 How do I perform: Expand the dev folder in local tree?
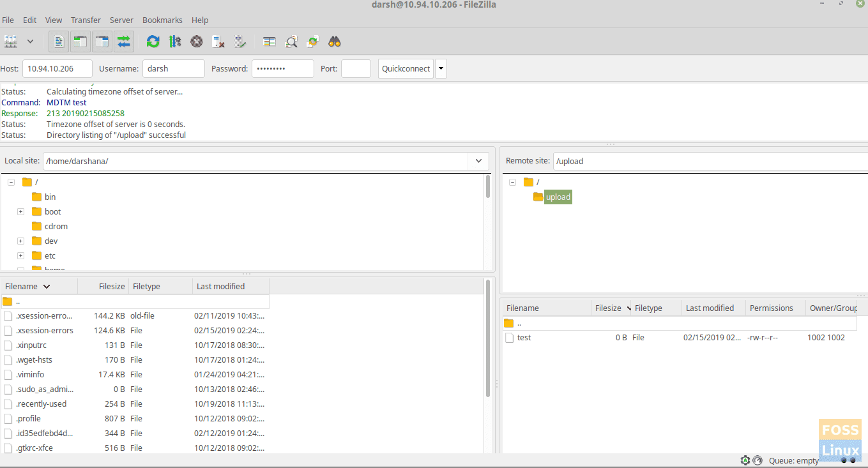click(x=20, y=241)
